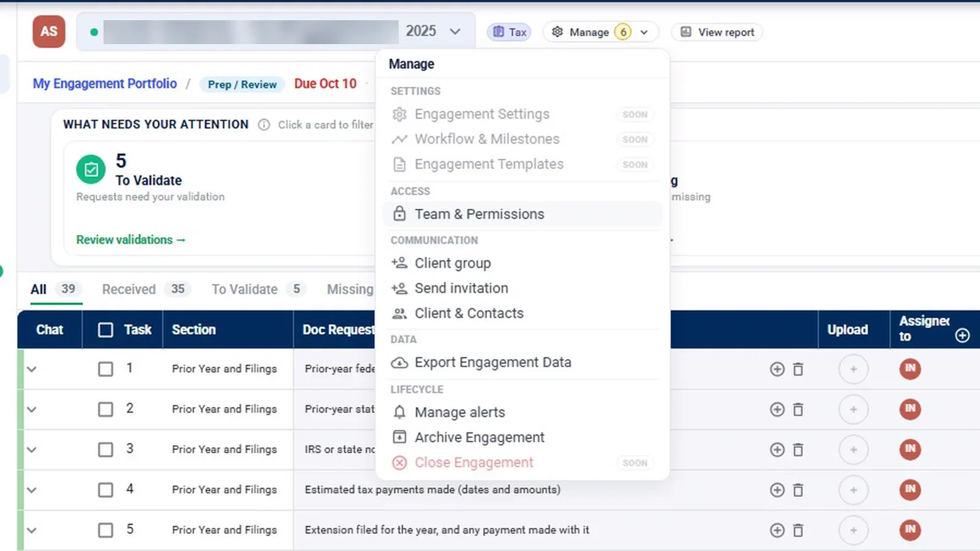Click the trash icon in task 1 row
The image size is (980, 551).
coord(798,369)
